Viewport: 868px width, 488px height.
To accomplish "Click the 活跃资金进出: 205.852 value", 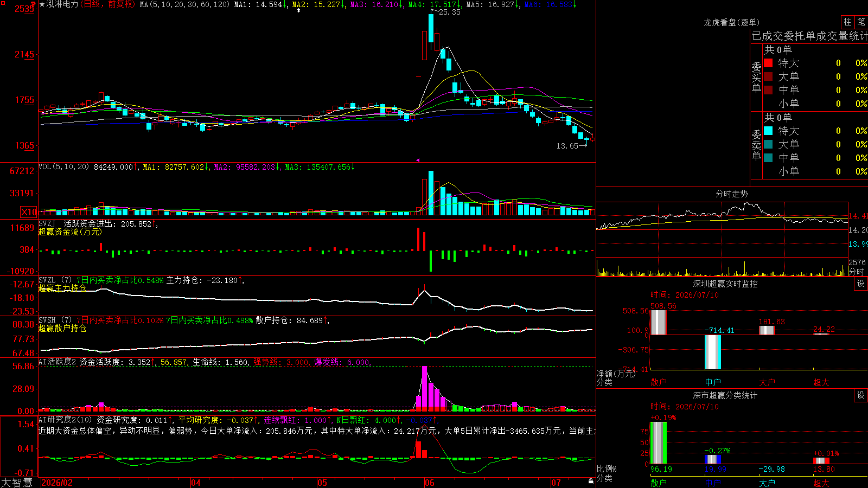I will [107, 223].
